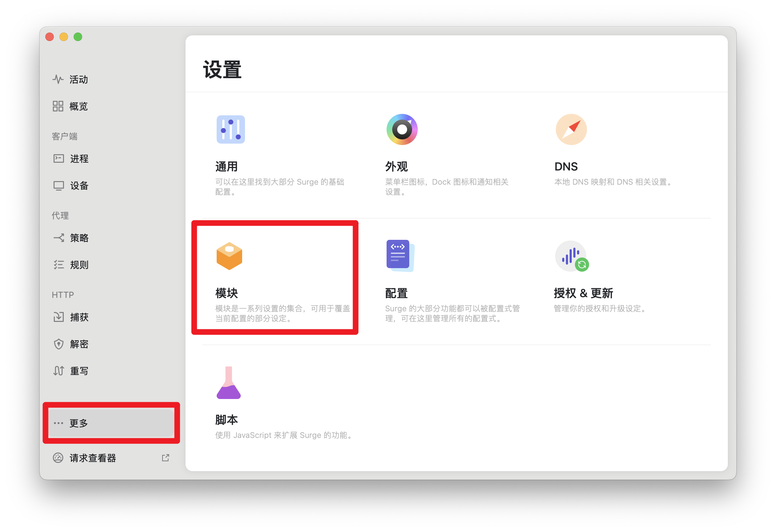Open the 配置 profile document icon
The width and height of the screenshot is (776, 532).
click(x=400, y=255)
